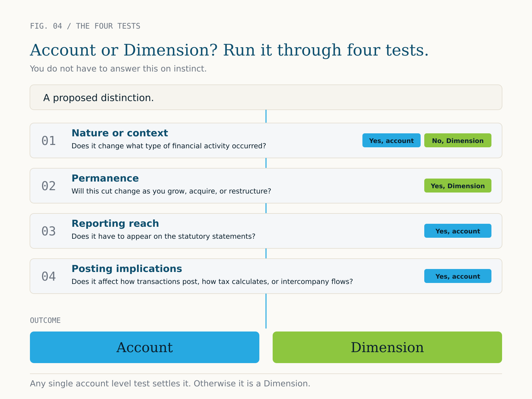
Task: Select the blue Account outcome box
Action: [x=145, y=347]
